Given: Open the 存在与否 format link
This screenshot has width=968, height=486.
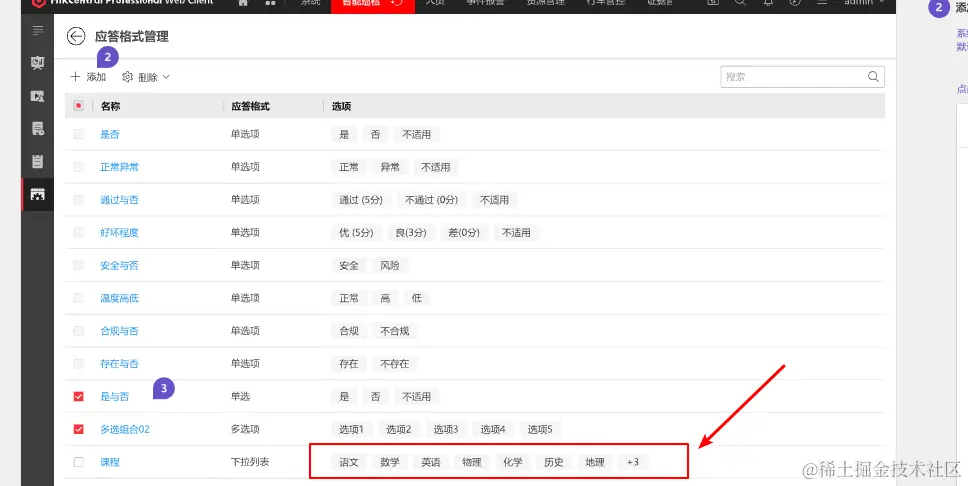Looking at the screenshot, I should (119, 363).
